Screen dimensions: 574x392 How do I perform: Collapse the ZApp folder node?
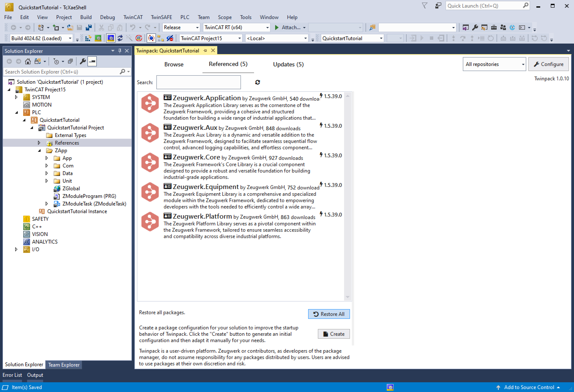39,151
